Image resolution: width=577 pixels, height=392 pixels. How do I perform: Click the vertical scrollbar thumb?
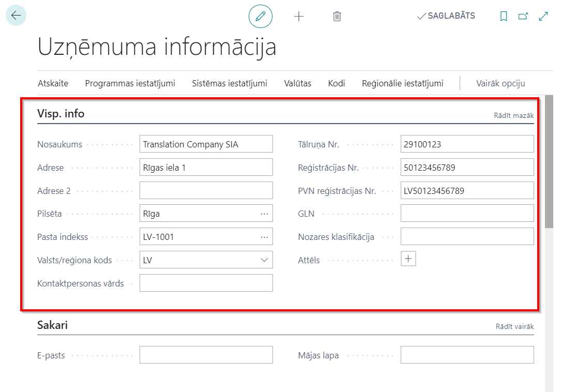pyautogui.click(x=549, y=161)
